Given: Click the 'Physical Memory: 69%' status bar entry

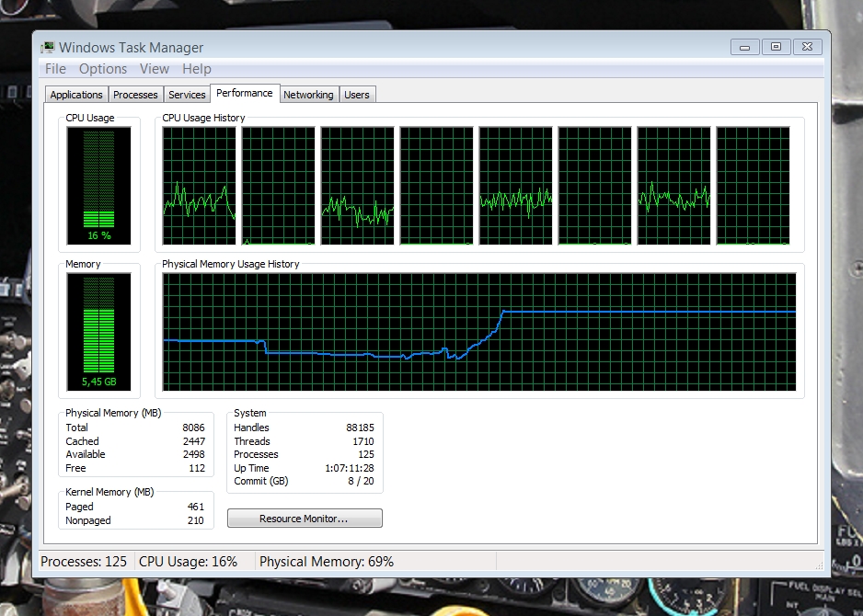Looking at the screenshot, I should (x=327, y=562).
